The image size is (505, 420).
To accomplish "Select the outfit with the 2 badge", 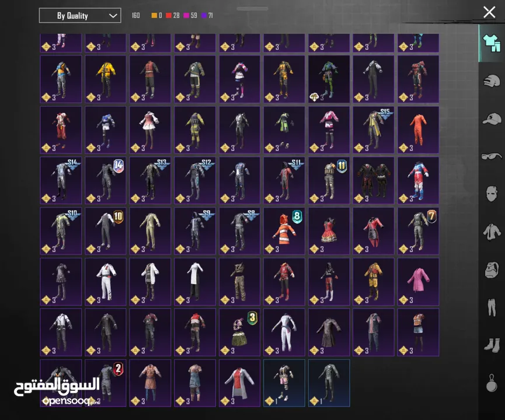I will coord(105,383).
